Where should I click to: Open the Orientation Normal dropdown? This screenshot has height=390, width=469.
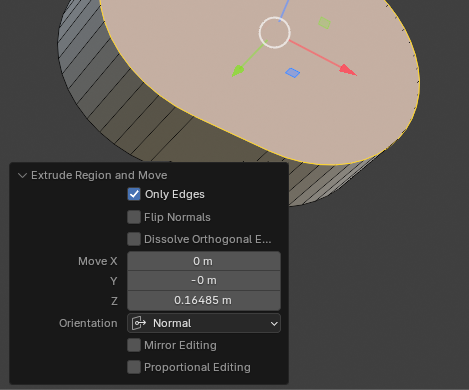[204, 323]
